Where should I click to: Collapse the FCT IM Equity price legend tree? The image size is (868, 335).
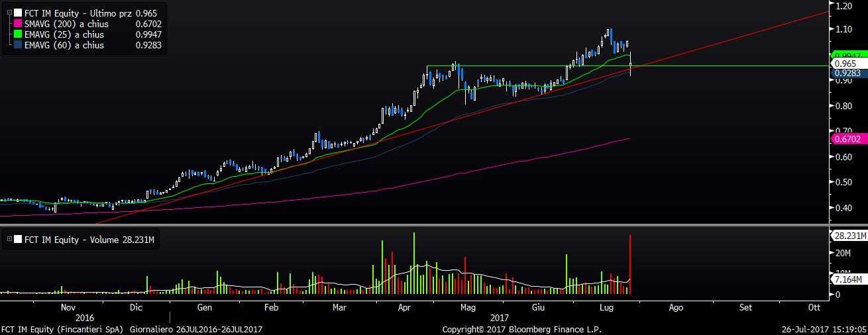9,13
